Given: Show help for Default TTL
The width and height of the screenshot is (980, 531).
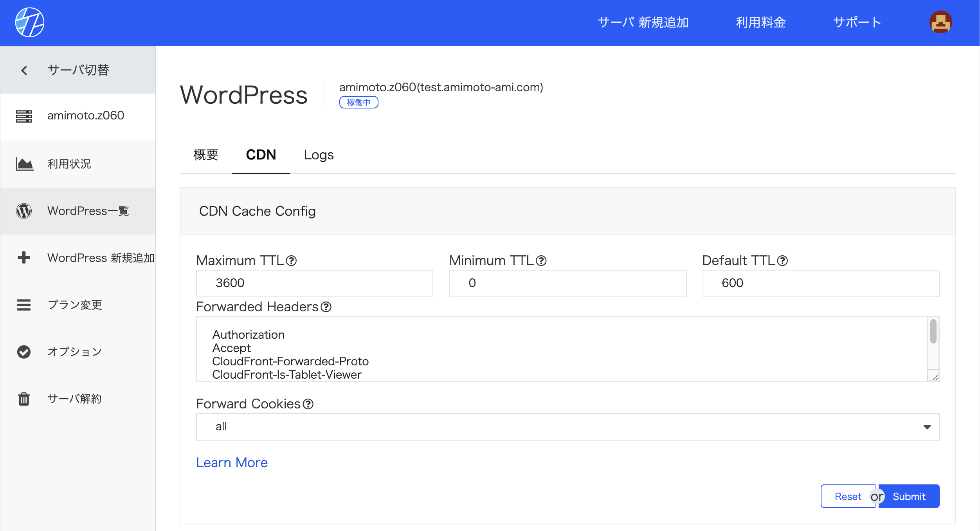Looking at the screenshot, I should 782,261.
